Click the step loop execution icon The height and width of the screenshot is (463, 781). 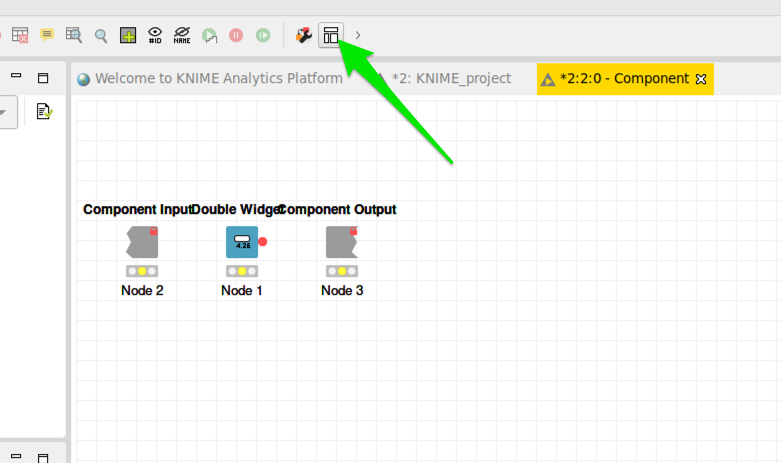(x=209, y=35)
